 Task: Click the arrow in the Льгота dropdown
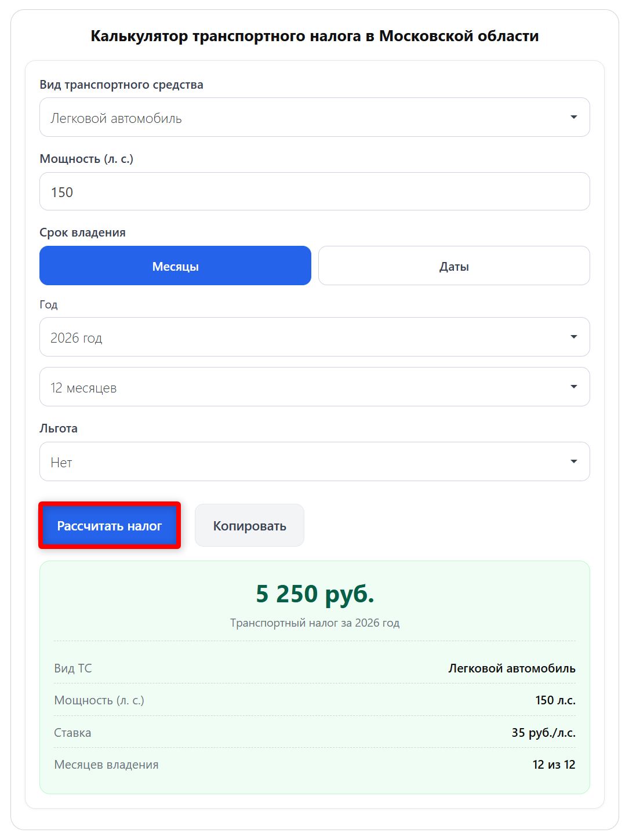click(x=573, y=461)
